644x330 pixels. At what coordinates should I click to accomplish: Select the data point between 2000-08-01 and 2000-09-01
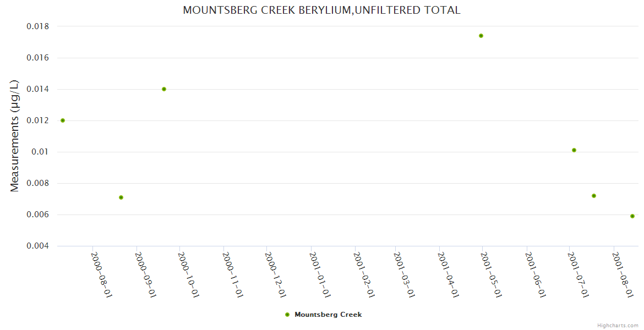121,197
